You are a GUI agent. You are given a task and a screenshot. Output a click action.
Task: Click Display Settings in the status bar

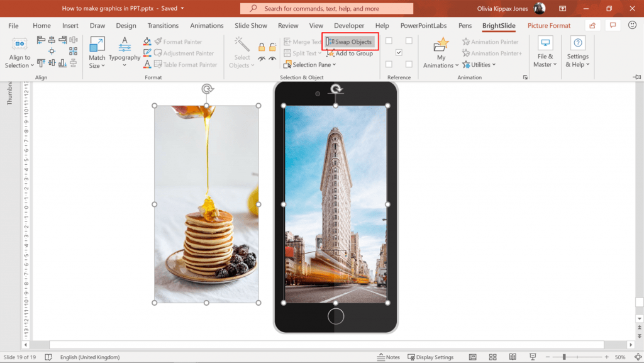coord(431,357)
